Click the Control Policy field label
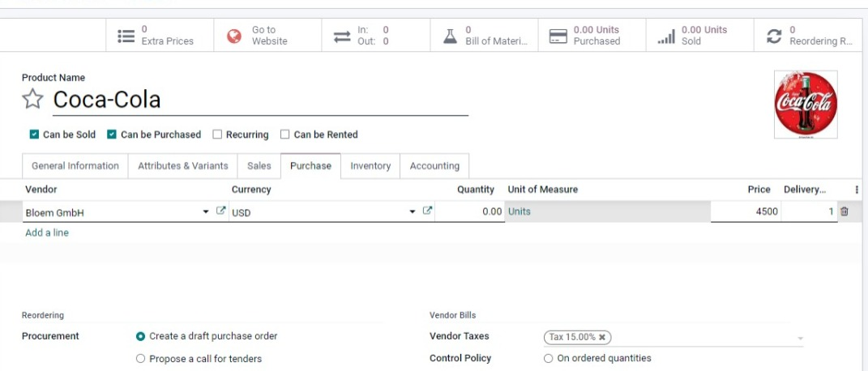This screenshot has height=371, width=868. tap(460, 358)
